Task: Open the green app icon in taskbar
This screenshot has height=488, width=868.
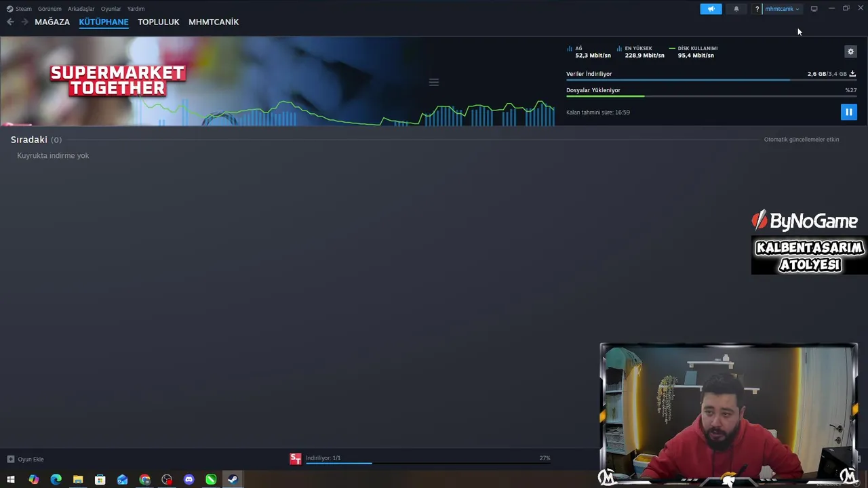Action: tap(211, 480)
